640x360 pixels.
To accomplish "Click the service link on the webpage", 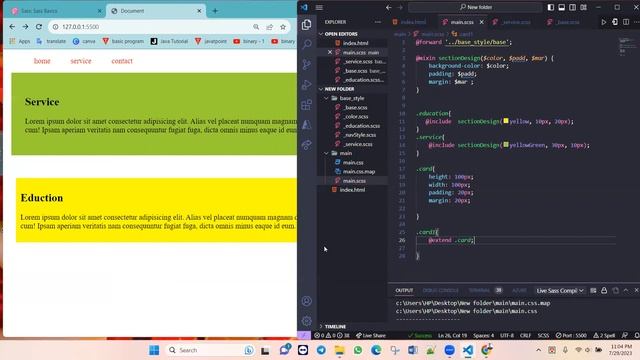I will (x=80, y=61).
